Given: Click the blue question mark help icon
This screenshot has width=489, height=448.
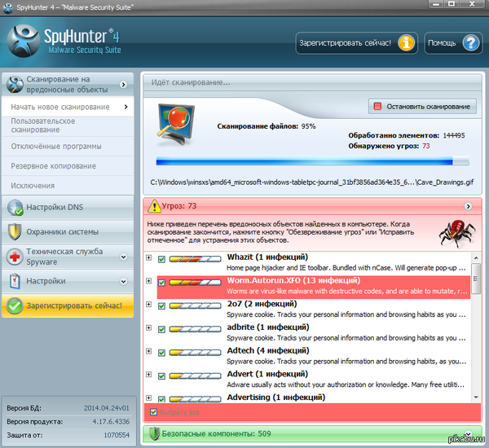Looking at the screenshot, I should coord(470,43).
